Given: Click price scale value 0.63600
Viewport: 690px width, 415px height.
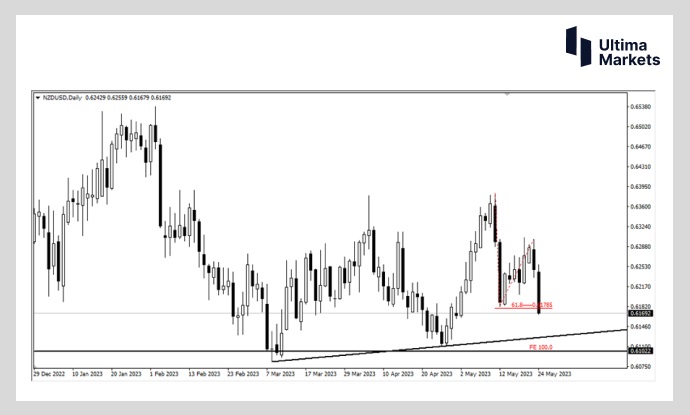Looking at the screenshot, I should 640,206.
